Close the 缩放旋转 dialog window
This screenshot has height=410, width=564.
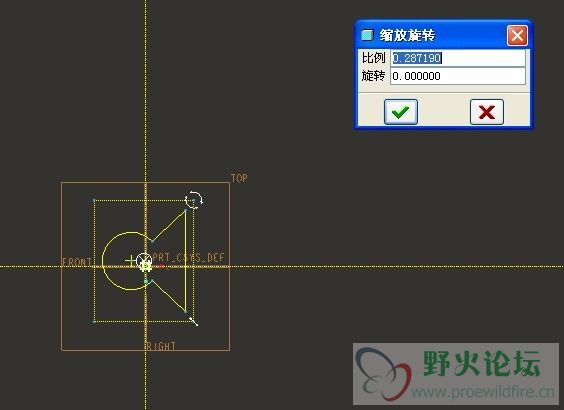(x=517, y=36)
